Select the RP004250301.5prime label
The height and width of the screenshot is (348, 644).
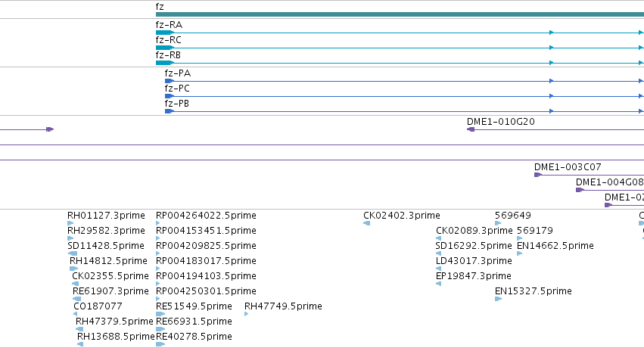(x=206, y=291)
